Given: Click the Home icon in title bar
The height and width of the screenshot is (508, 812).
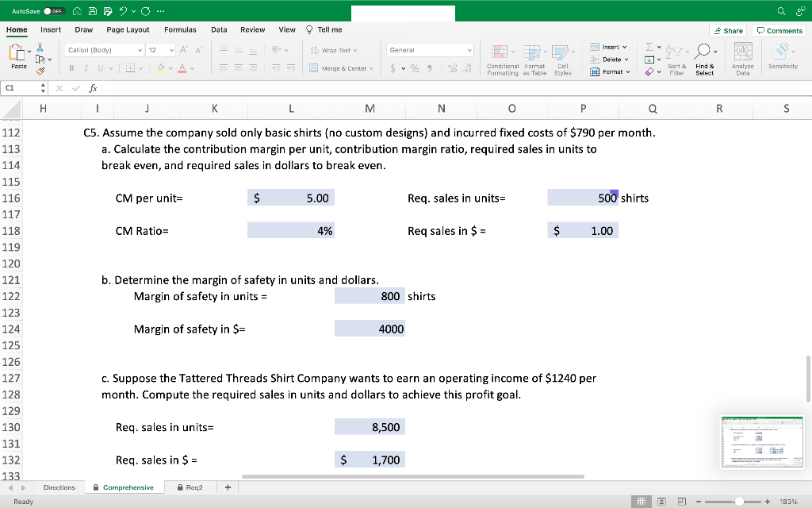Looking at the screenshot, I should (x=77, y=11).
